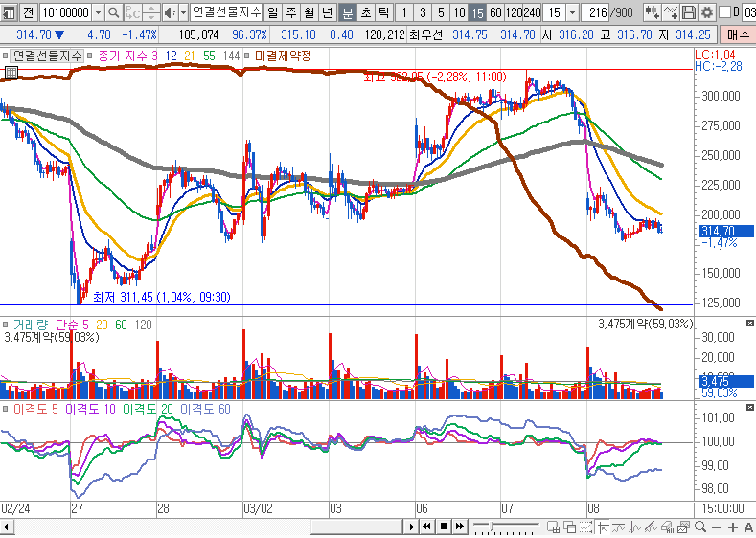Toggle the 분 (minute) chart period button

pos(347,13)
